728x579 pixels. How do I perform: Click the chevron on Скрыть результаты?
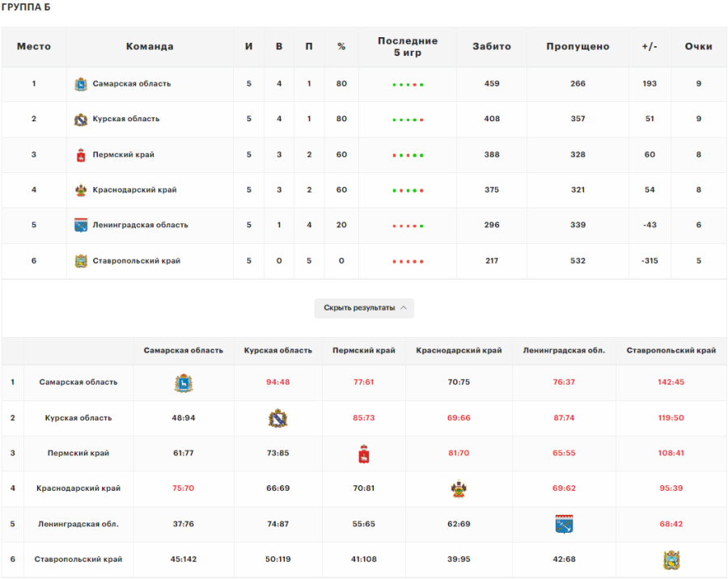click(404, 308)
